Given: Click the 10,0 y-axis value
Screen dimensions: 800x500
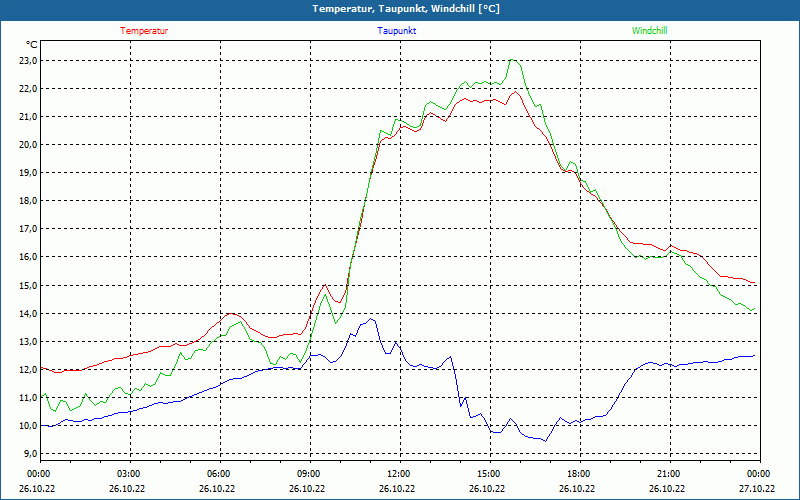Looking at the screenshot, I should point(28,426).
